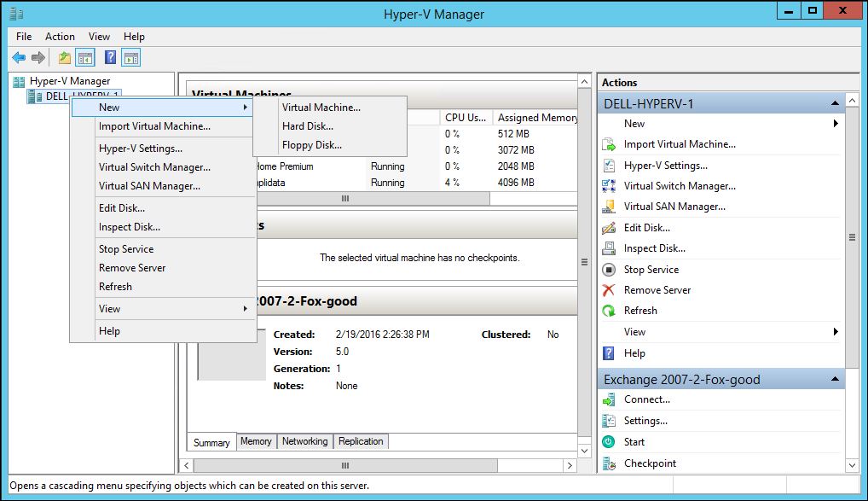This screenshot has height=501, width=868.
Task: Click the green Start icon under Exchange section
Action: pyautogui.click(x=609, y=442)
